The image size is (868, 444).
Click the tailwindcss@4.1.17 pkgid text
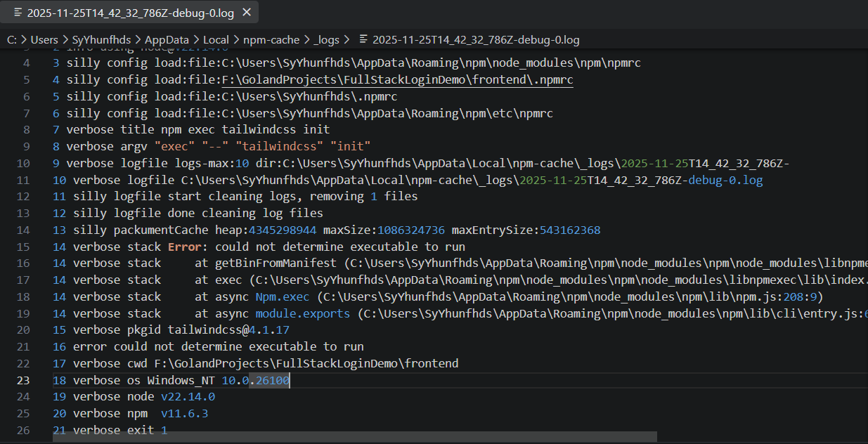228,329
